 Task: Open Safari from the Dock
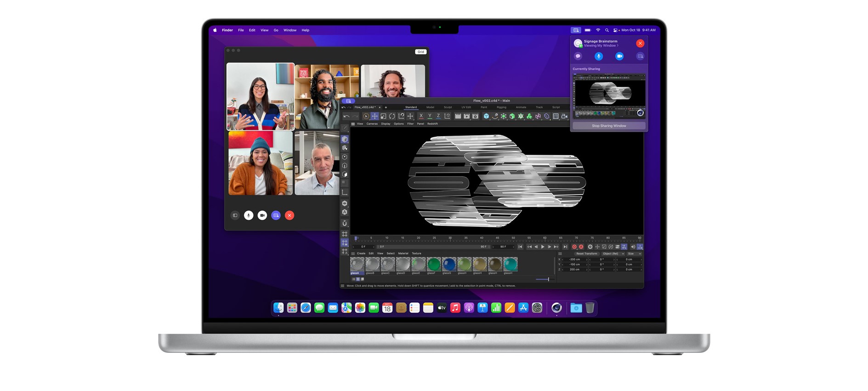(x=306, y=308)
